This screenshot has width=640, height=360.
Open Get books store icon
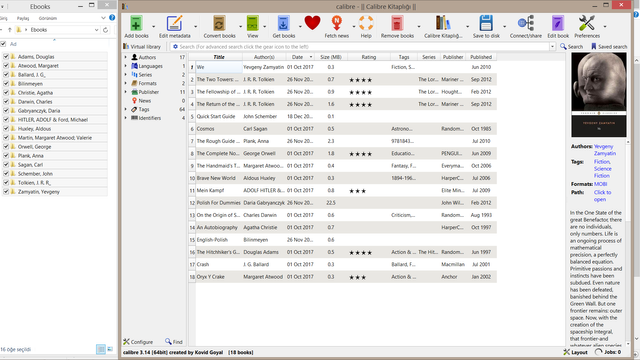pyautogui.click(x=283, y=23)
